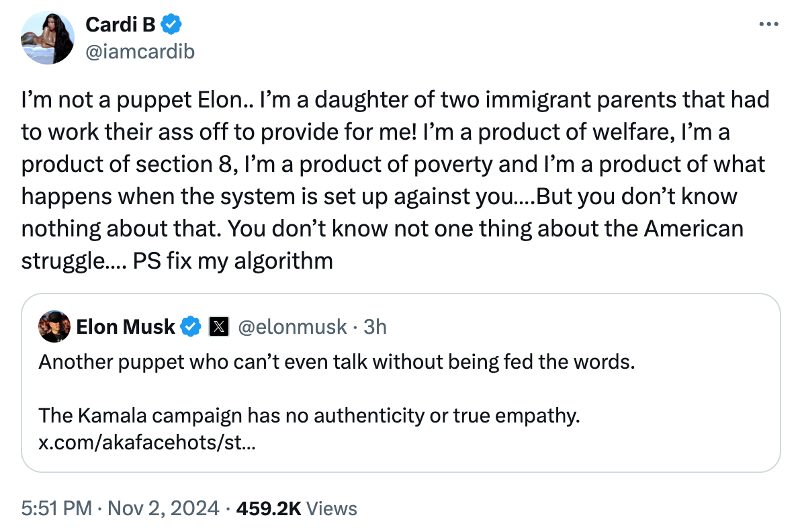Click the "Kamala campaign has no authenticity" line
This screenshot has width=798, height=532.
(x=309, y=416)
